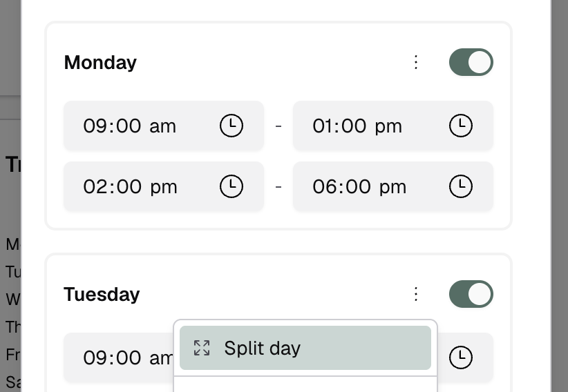
Task: Open the time picker for Monday 02:00 pm
Action: coord(231,186)
